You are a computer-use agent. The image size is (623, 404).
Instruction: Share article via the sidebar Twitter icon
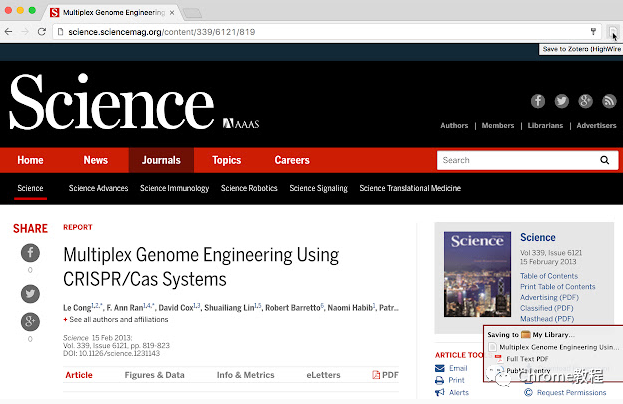coord(30,294)
